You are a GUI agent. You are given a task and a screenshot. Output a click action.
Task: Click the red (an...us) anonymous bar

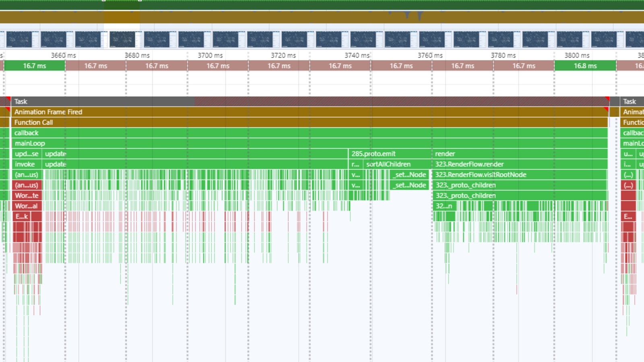(27, 185)
